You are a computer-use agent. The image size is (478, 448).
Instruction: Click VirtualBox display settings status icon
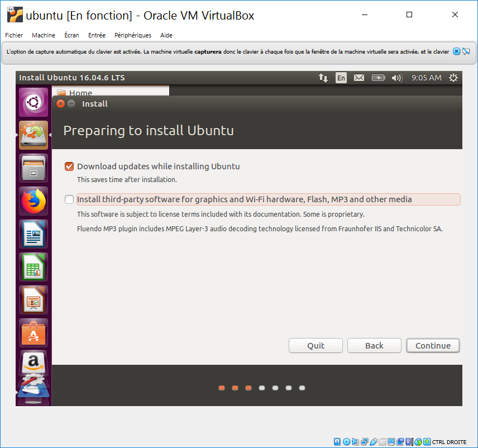[x=391, y=442]
